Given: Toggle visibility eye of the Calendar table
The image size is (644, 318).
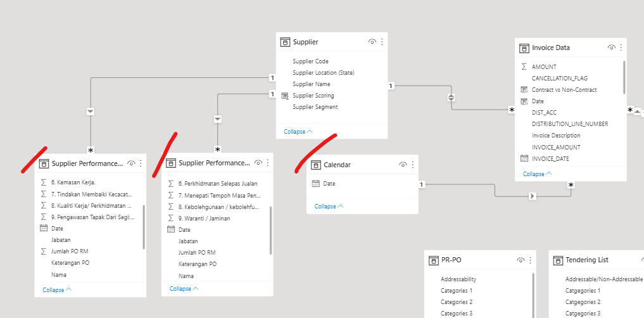Looking at the screenshot, I should click(x=403, y=165).
